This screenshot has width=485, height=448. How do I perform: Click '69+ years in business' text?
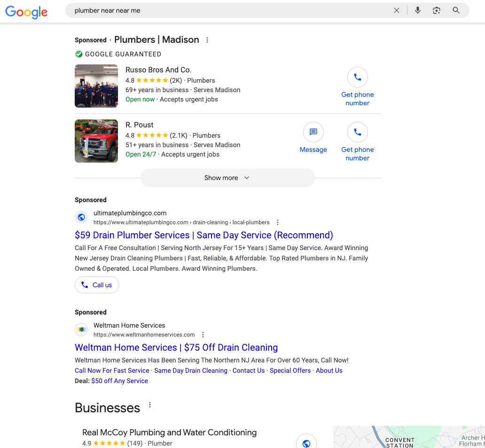[x=157, y=90]
